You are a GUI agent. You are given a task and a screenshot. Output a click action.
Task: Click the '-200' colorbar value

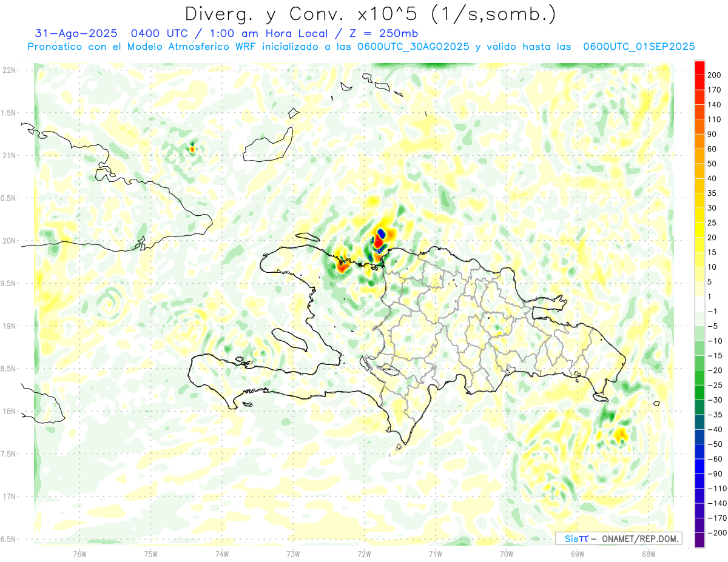point(716,533)
